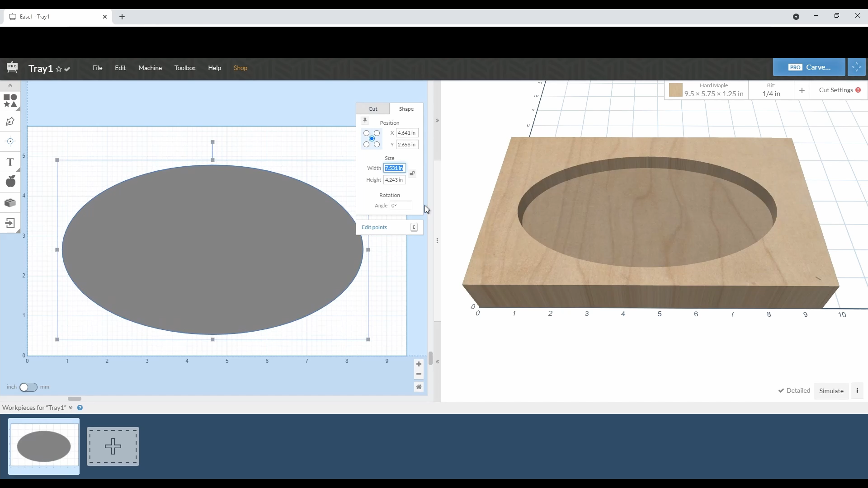
Task: Open the Machine menu
Action: point(150,67)
